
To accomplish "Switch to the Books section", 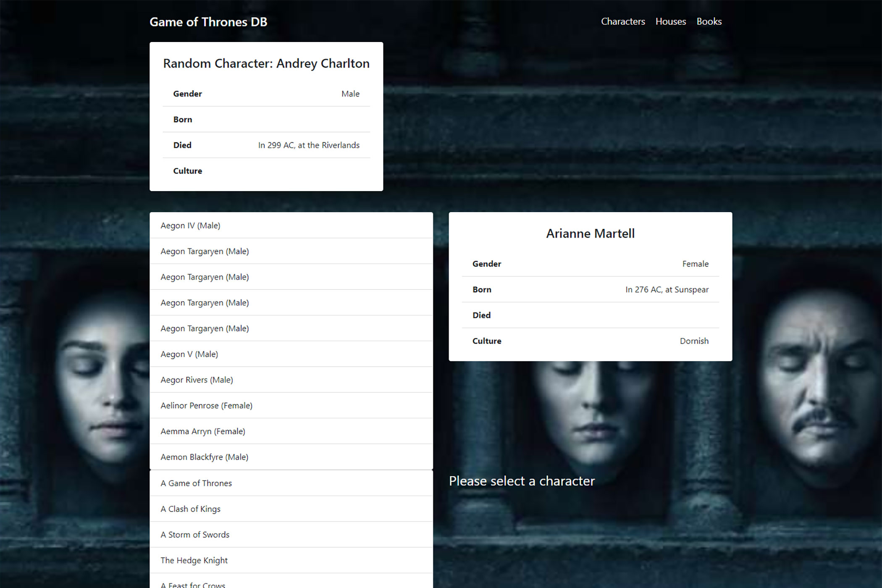I will pyautogui.click(x=709, y=21).
